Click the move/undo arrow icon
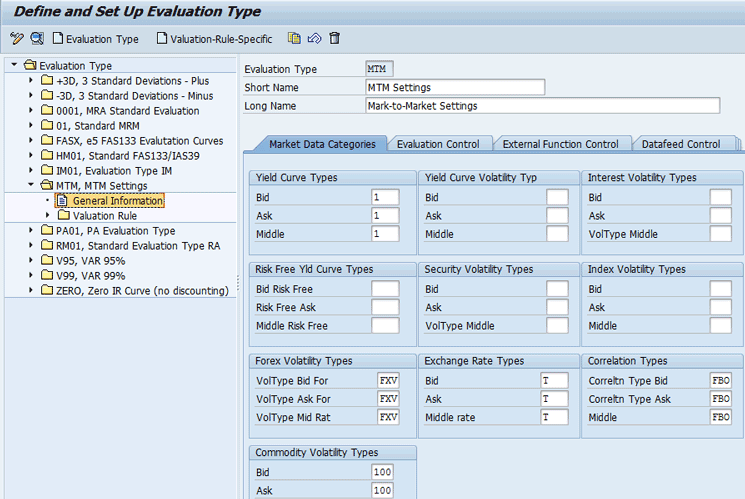 pos(314,39)
